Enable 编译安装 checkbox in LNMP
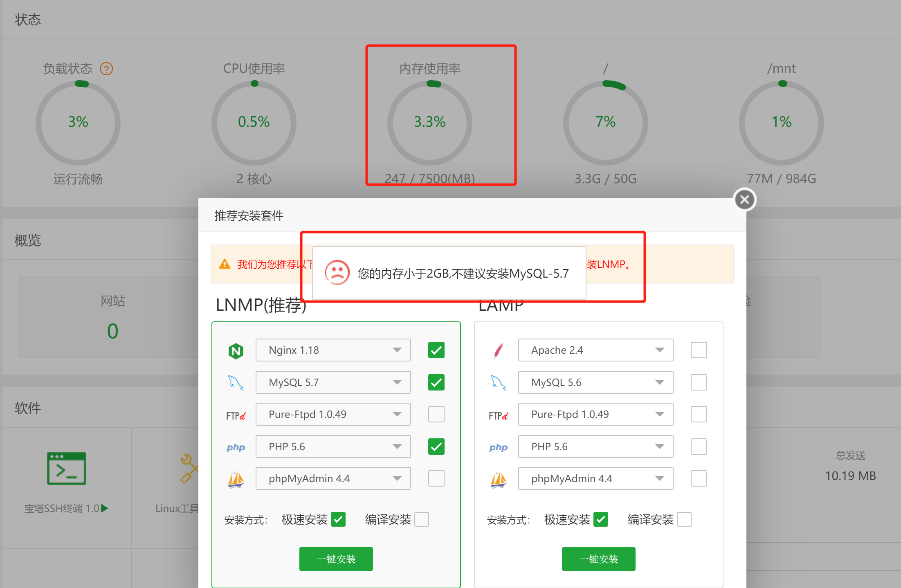The image size is (901, 588). tap(422, 519)
